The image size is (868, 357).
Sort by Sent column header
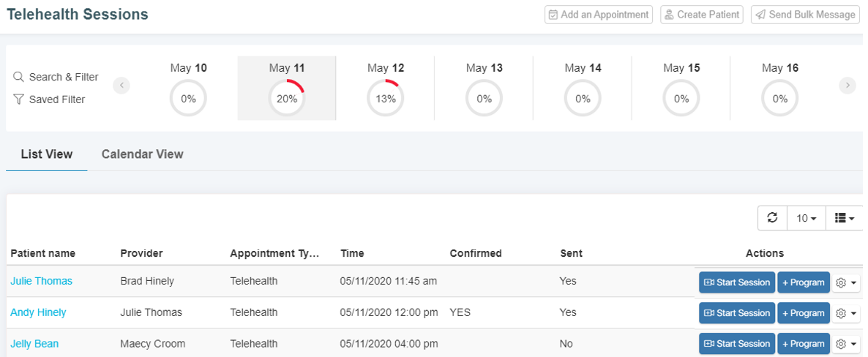(571, 254)
